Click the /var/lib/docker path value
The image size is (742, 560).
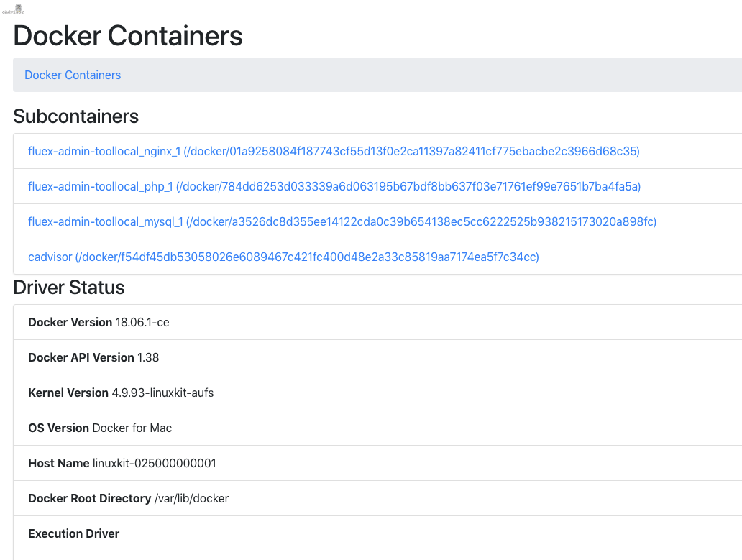click(191, 498)
